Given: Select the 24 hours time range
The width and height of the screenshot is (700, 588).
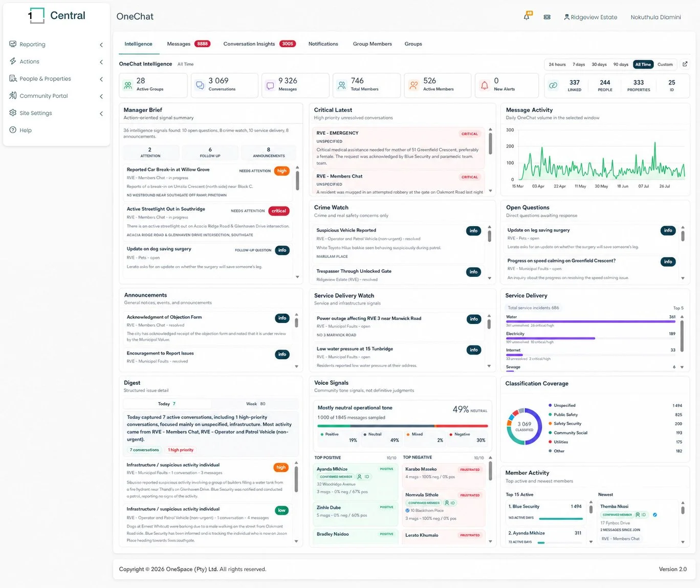Looking at the screenshot, I should click(557, 64).
